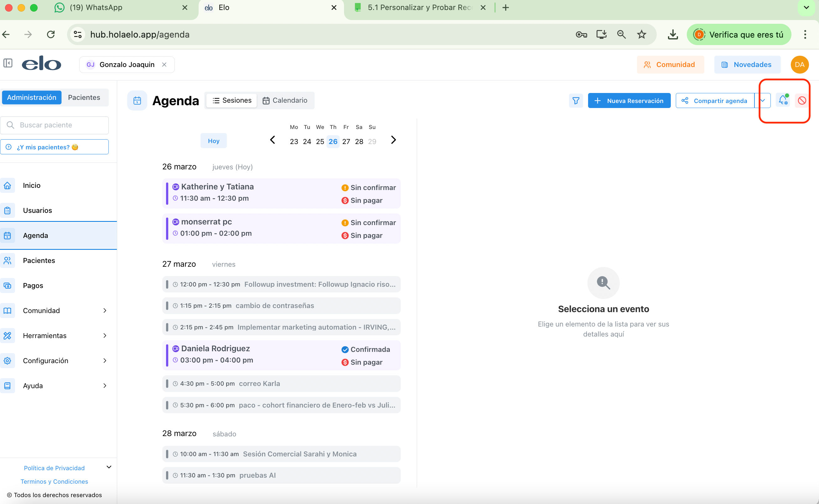Go to next week arrow
The height and width of the screenshot is (504, 819).
point(393,140)
